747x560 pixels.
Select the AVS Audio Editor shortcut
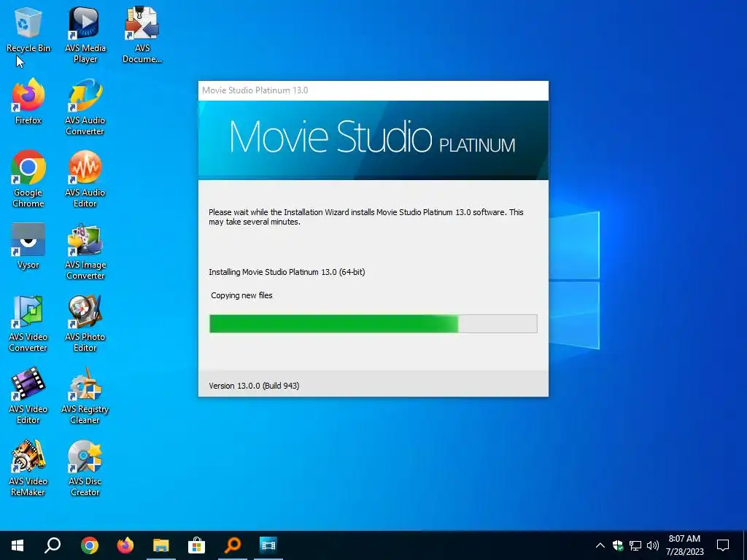tap(85, 179)
